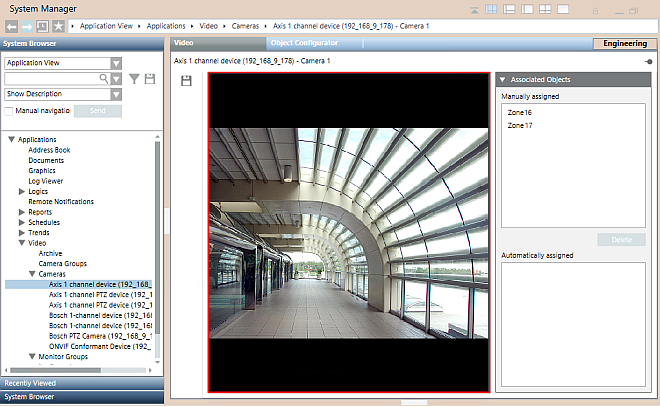Click the Delete button
The width and height of the screenshot is (660, 407).
pyautogui.click(x=620, y=240)
